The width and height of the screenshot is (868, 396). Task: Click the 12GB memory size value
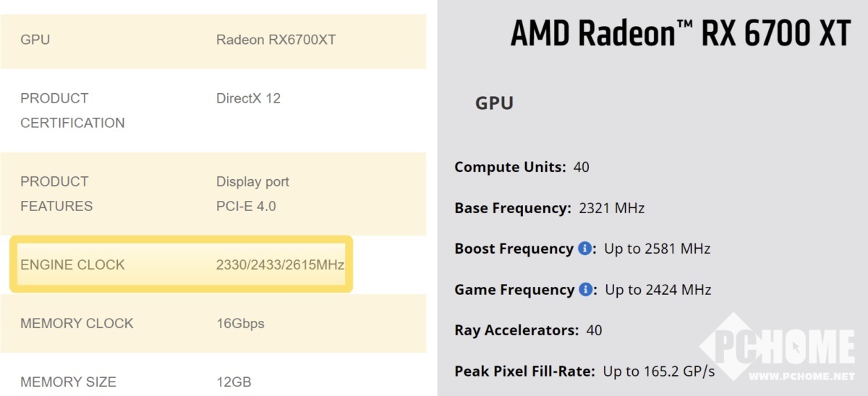(234, 382)
